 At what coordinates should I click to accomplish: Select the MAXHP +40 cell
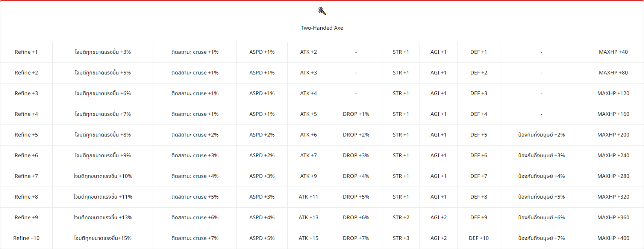coord(613,52)
